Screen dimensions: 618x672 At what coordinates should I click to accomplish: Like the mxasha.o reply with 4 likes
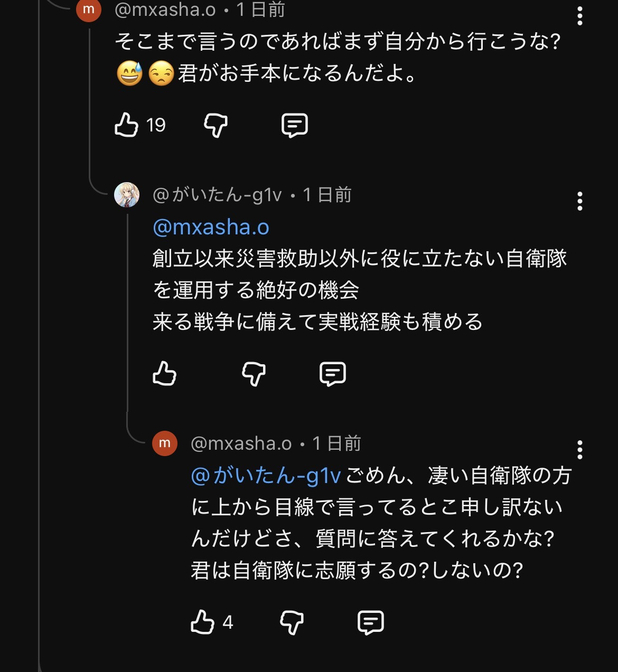click(x=203, y=622)
